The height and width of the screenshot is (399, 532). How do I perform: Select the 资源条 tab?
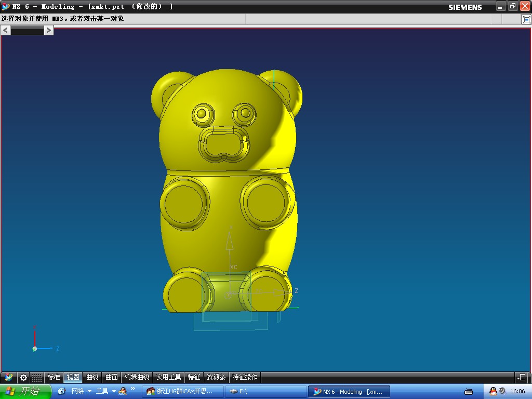(216, 377)
